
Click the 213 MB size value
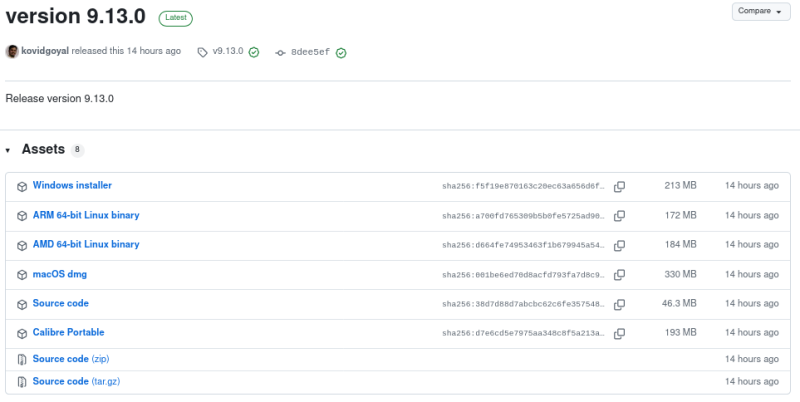click(x=680, y=186)
